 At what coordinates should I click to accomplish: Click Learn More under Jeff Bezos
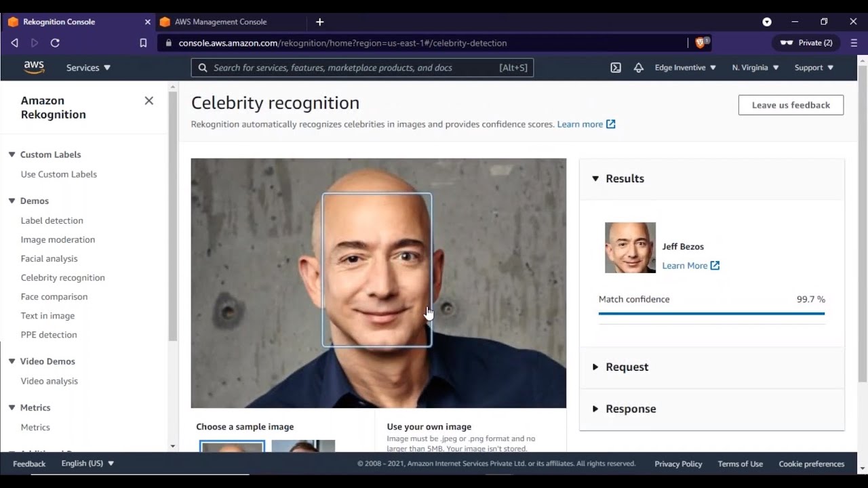click(685, 266)
